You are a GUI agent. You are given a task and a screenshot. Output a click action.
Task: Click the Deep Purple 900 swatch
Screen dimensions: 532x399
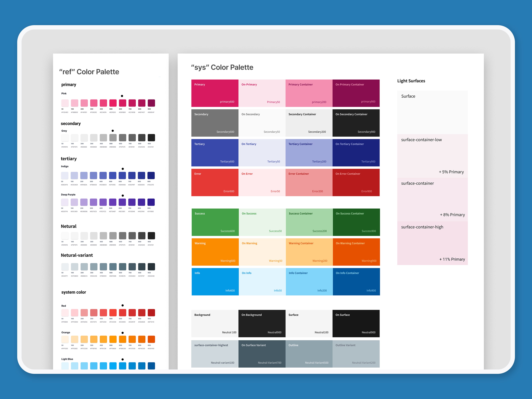[151, 202]
